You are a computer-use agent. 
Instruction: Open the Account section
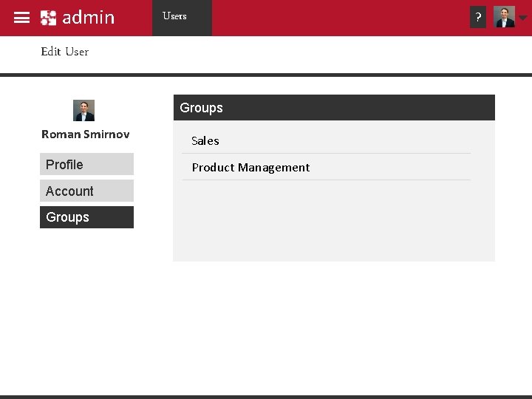[87, 191]
